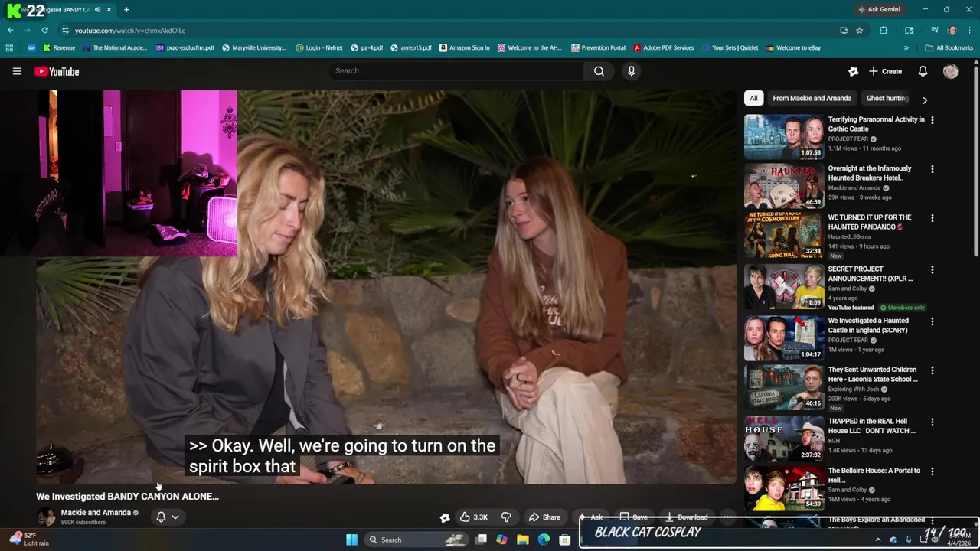
Task: Reload the page in browser toolbar
Action: pyautogui.click(x=45, y=31)
